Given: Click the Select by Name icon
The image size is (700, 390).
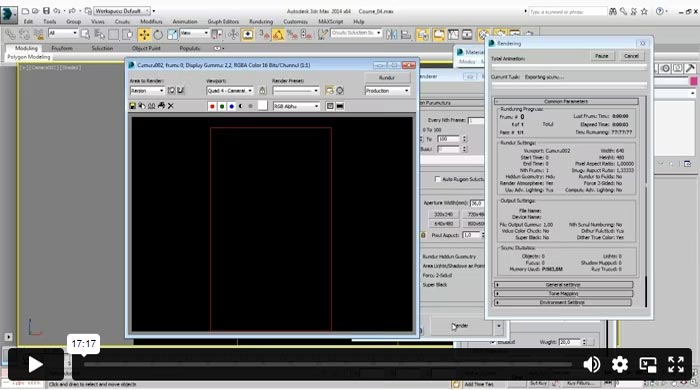Looking at the screenshot, I should (99, 34).
